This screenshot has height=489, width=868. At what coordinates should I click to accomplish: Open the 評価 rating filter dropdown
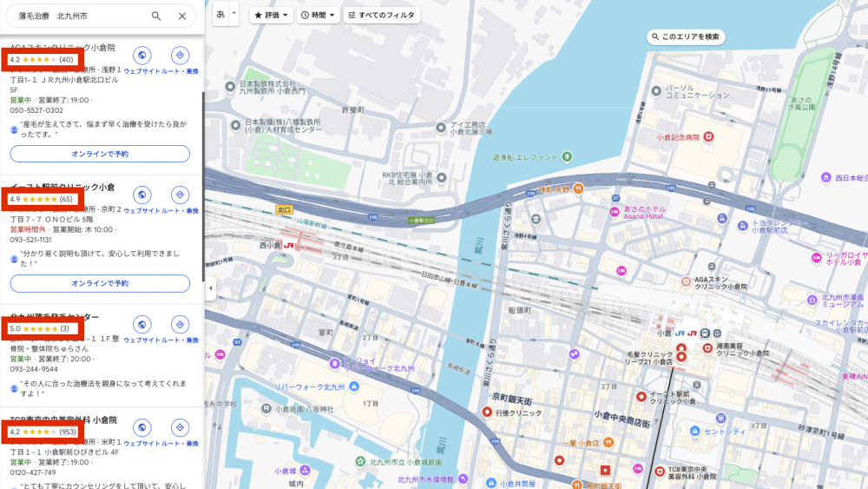pyautogui.click(x=271, y=15)
